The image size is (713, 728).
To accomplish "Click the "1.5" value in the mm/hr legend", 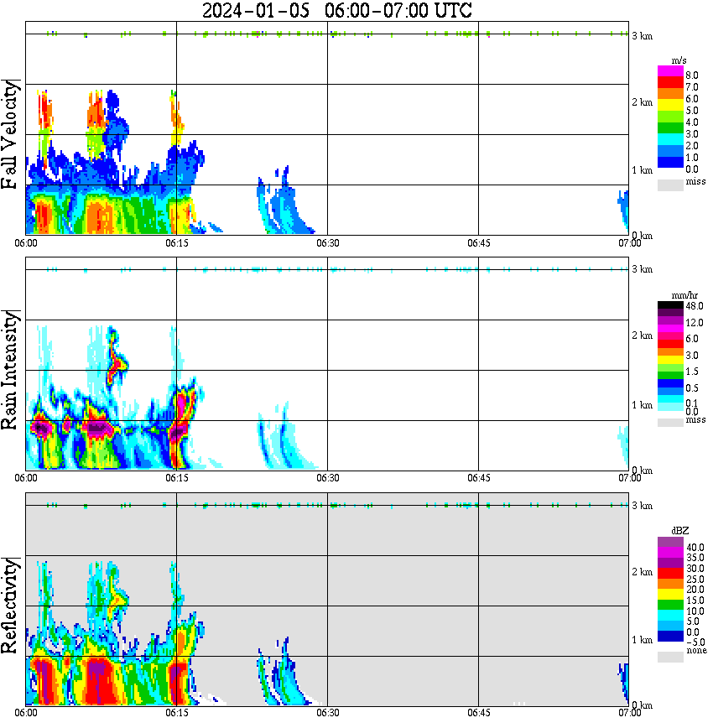I will (x=692, y=372).
